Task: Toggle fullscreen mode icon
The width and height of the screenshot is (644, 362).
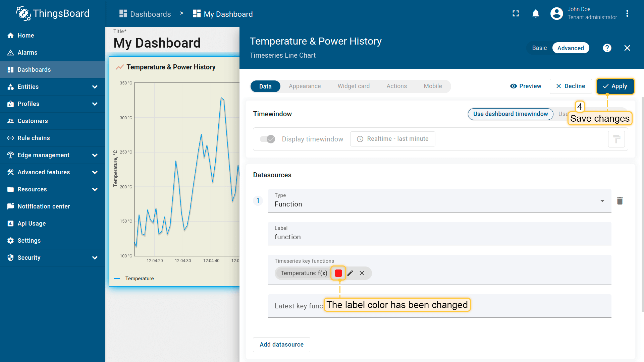Action: (516, 13)
